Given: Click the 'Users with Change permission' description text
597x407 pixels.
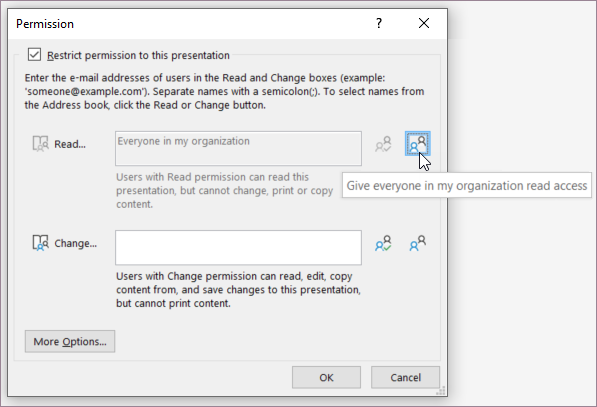Looking at the screenshot, I should [x=238, y=289].
